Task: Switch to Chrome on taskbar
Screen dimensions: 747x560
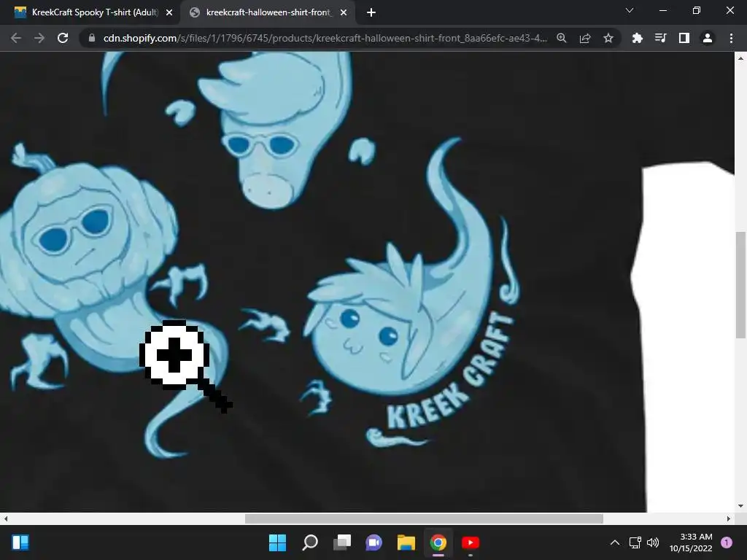Action: 438,542
